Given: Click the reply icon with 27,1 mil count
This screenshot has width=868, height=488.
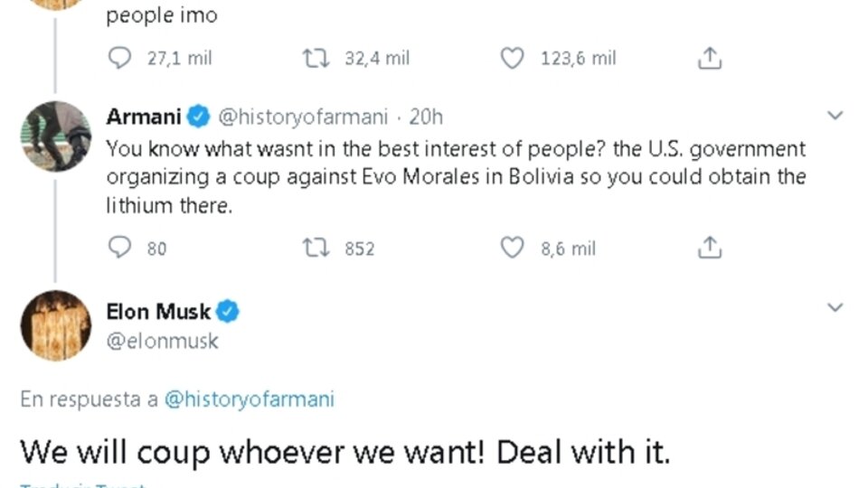Looking at the screenshot, I should click(119, 59).
